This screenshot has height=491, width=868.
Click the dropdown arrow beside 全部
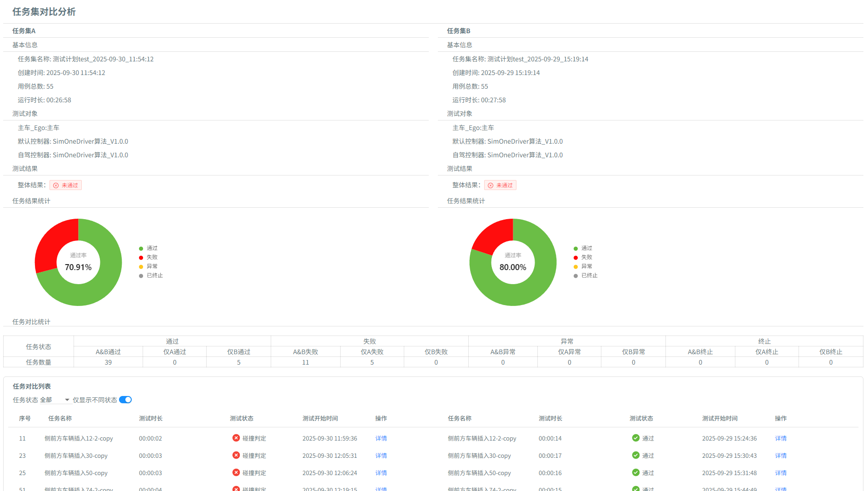pos(67,400)
